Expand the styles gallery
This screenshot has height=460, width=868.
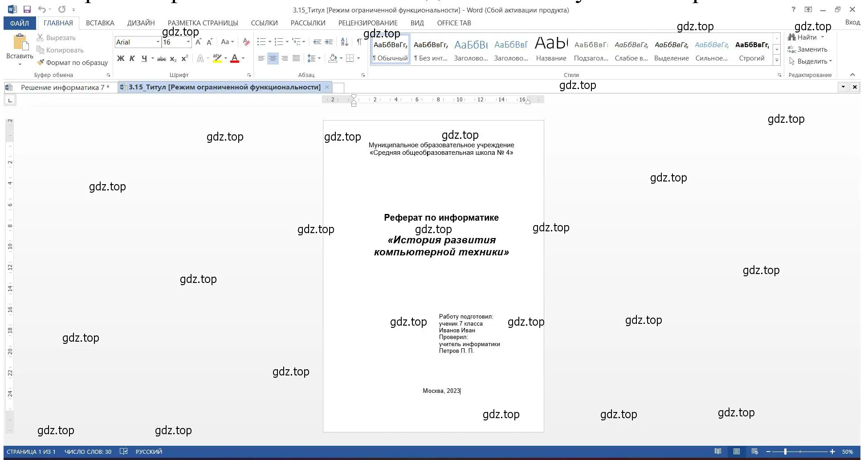[777, 61]
